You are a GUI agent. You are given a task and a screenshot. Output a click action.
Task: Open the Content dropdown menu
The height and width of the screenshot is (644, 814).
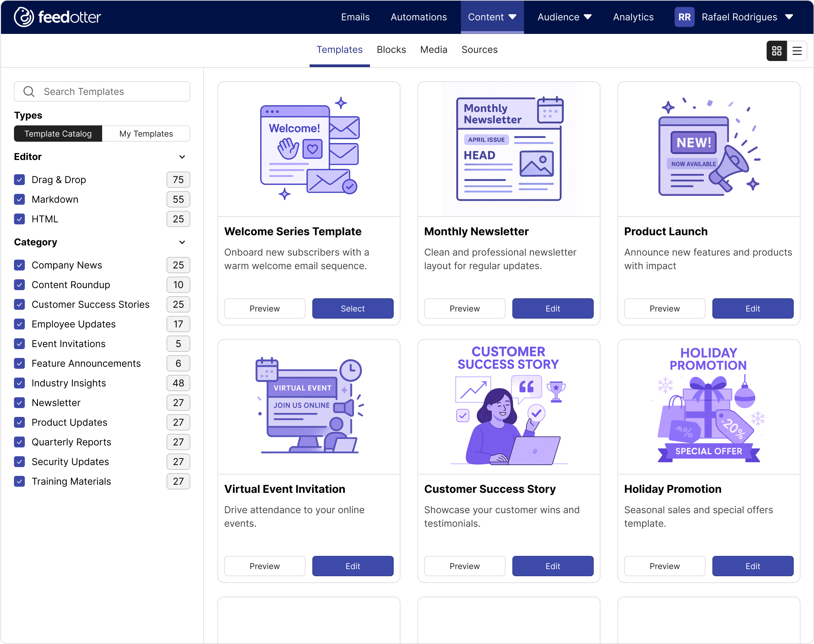[x=492, y=17]
